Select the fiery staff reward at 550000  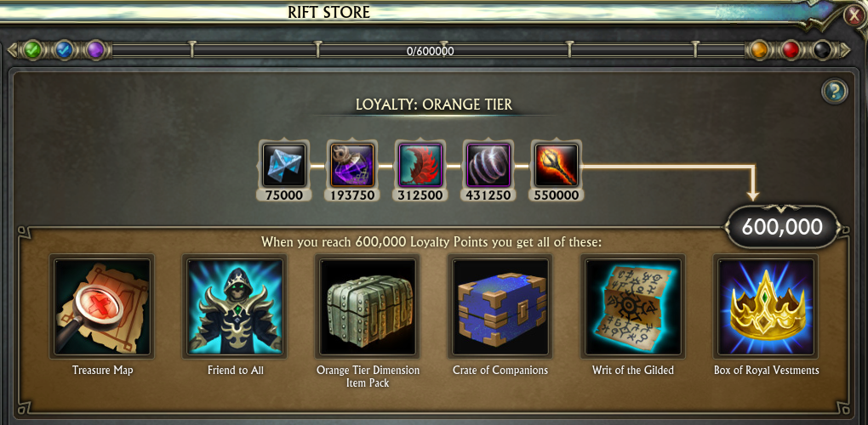[557, 165]
